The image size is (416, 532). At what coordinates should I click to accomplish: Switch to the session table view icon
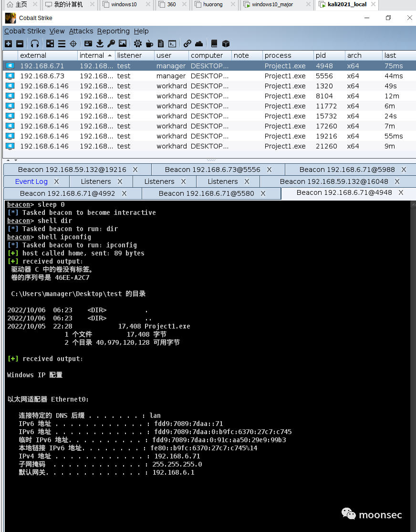pos(62,43)
